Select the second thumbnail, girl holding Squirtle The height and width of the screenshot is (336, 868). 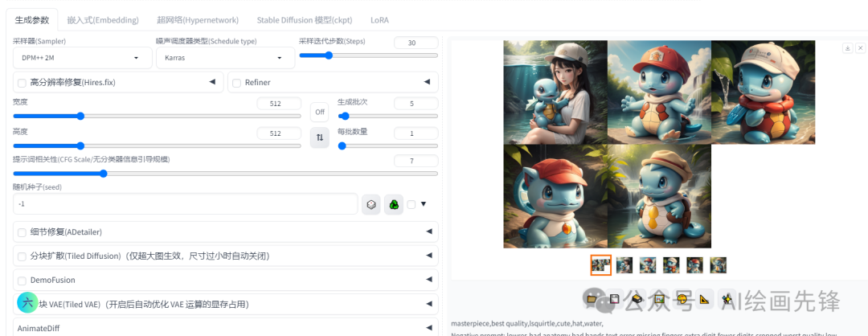point(624,265)
